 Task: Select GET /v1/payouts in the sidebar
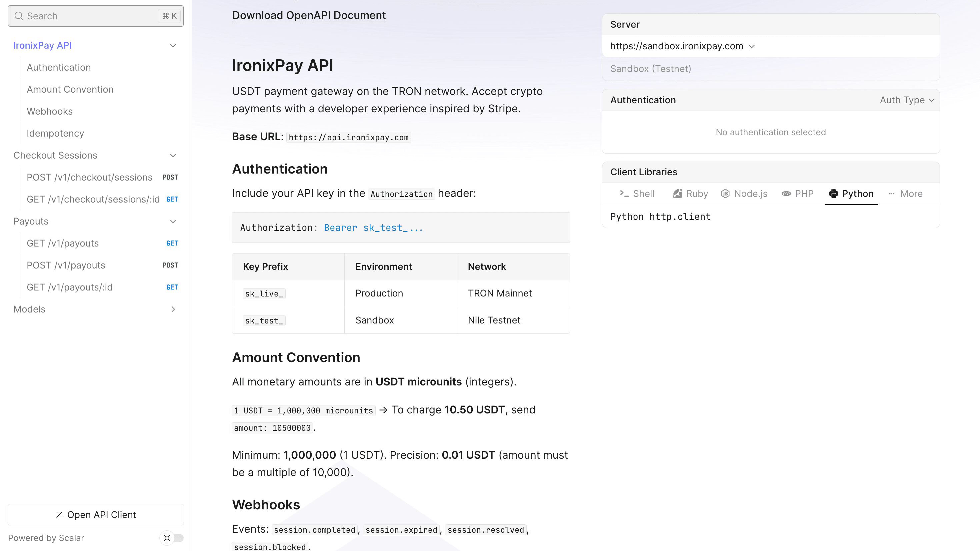[62, 243]
